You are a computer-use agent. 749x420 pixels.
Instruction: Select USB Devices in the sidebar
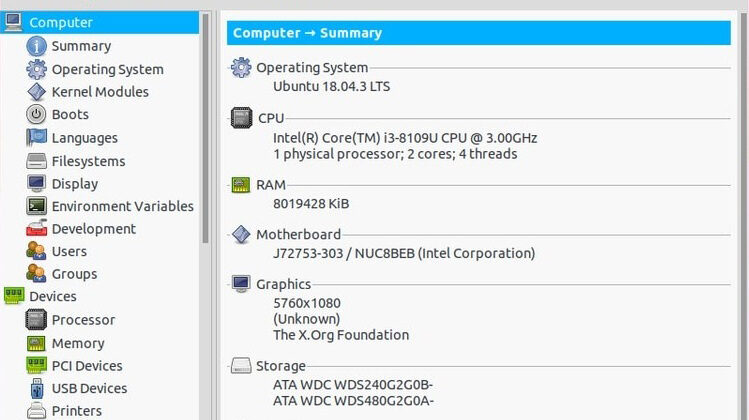pyautogui.click(x=89, y=388)
